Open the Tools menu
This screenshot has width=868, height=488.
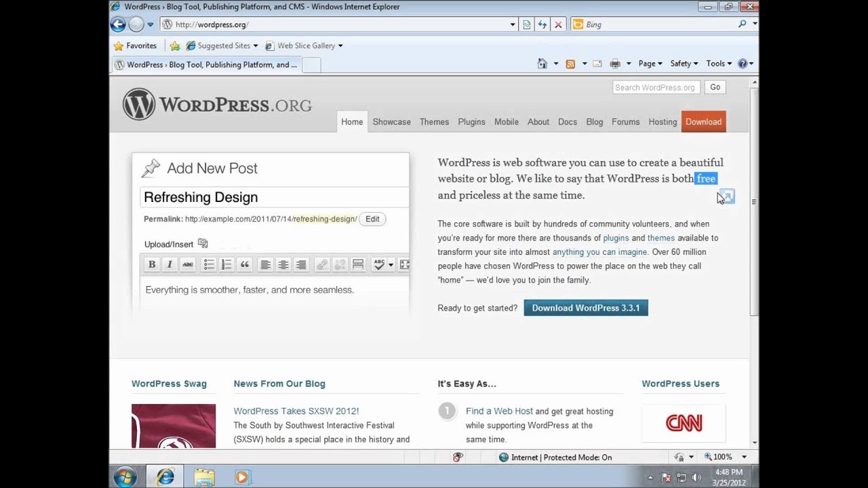point(719,64)
